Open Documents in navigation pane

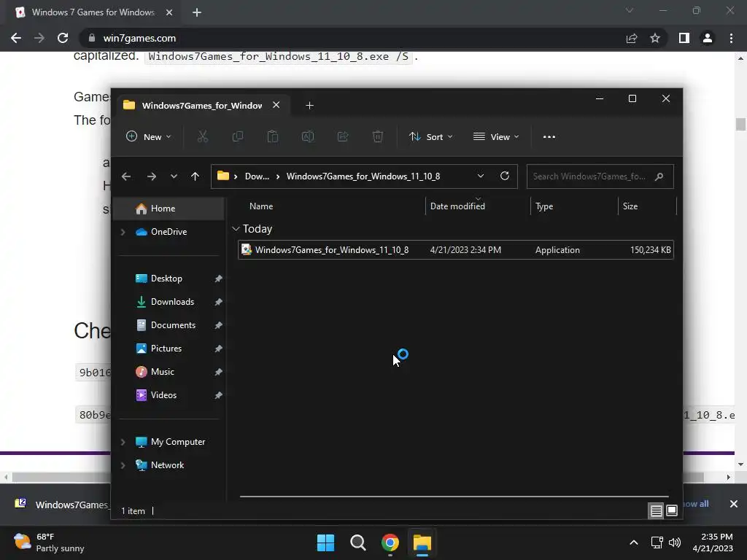click(x=173, y=325)
